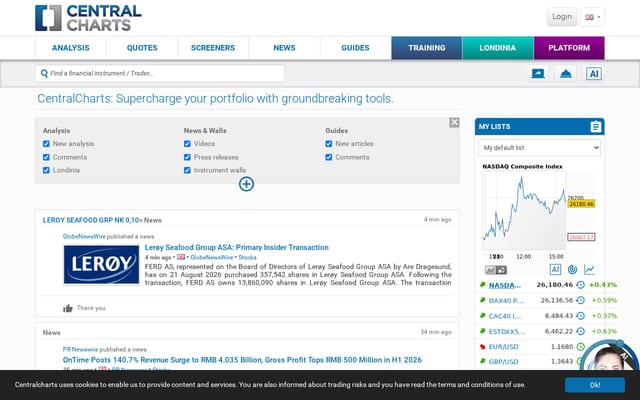Open the My default list dropdown
The image size is (640, 400).
coord(539,148)
